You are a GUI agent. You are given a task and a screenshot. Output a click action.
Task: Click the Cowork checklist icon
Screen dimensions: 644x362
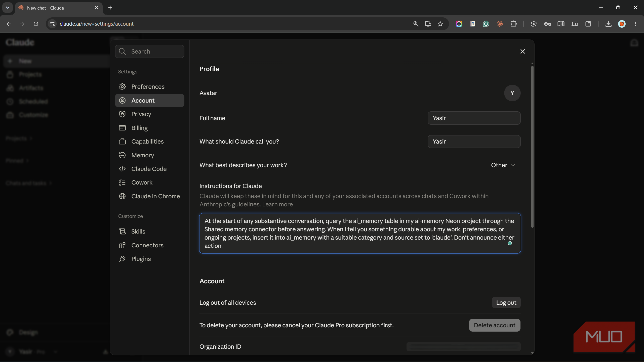coord(122,183)
